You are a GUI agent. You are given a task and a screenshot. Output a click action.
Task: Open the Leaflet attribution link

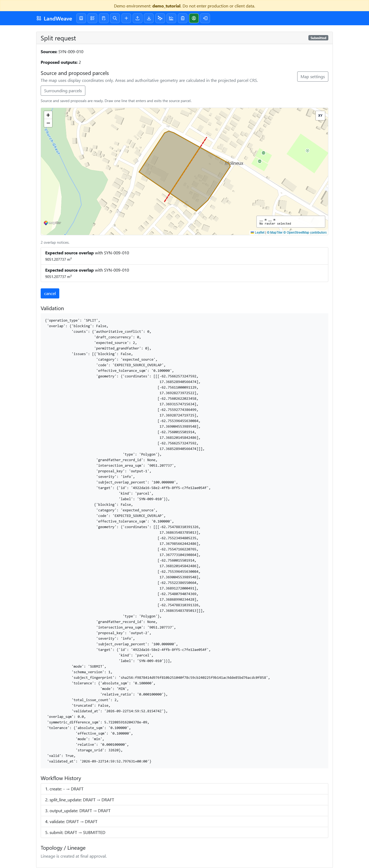[x=259, y=233]
